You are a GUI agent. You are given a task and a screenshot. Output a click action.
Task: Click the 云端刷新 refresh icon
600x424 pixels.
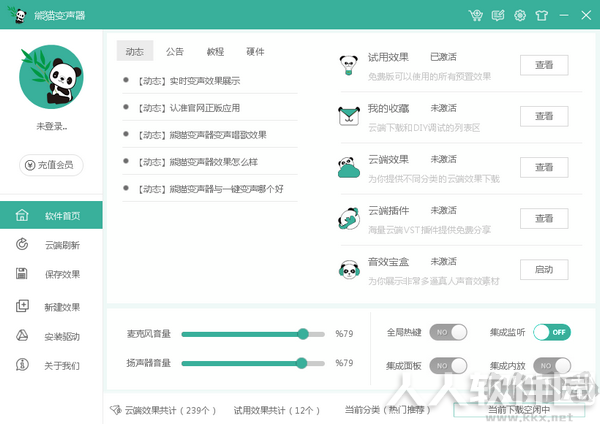(22, 244)
